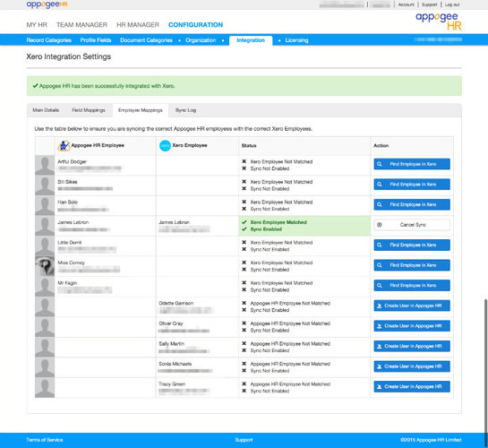The width and height of the screenshot is (488, 448).
Task: Click the Appogee HR logo top right
Action: [x=439, y=22]
